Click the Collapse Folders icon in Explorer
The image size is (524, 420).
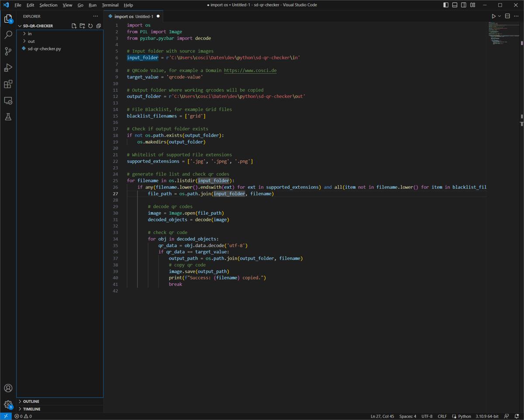(99, 26)
